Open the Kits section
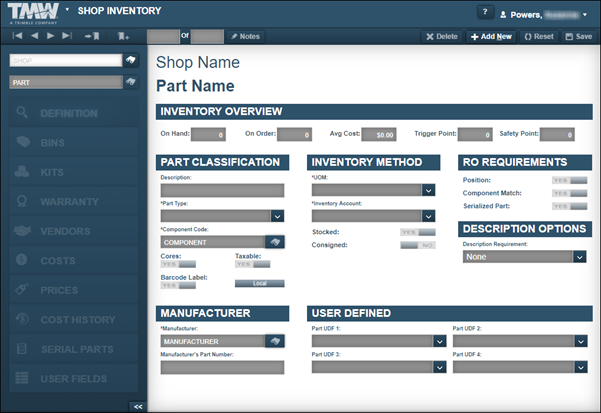Viewport: 601px width, 413px height. pos(74,172)
